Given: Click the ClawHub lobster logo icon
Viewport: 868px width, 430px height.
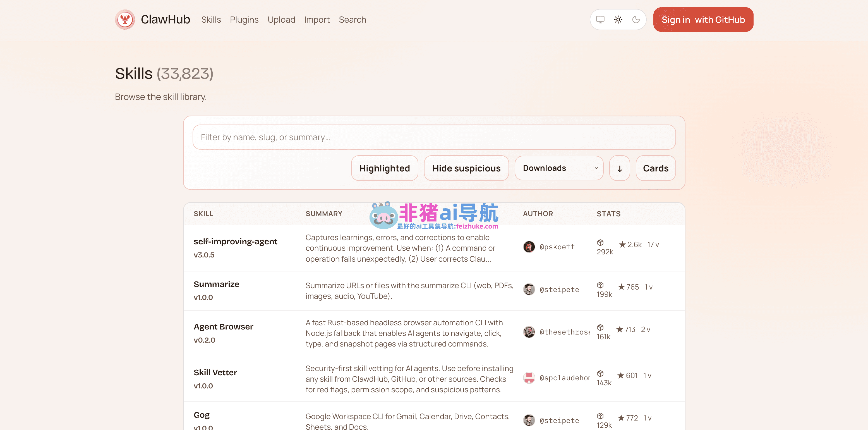Looking at the screenshot, I should (125, 20).
